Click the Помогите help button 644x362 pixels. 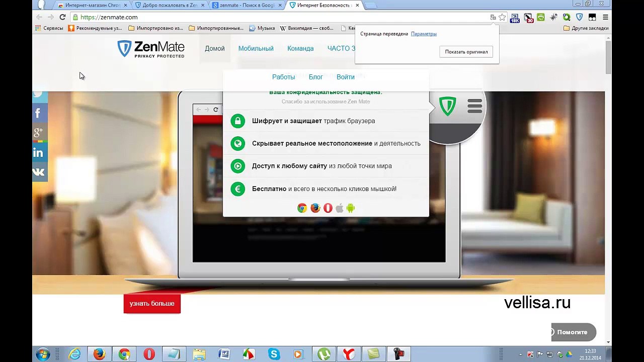coord(574,332)
